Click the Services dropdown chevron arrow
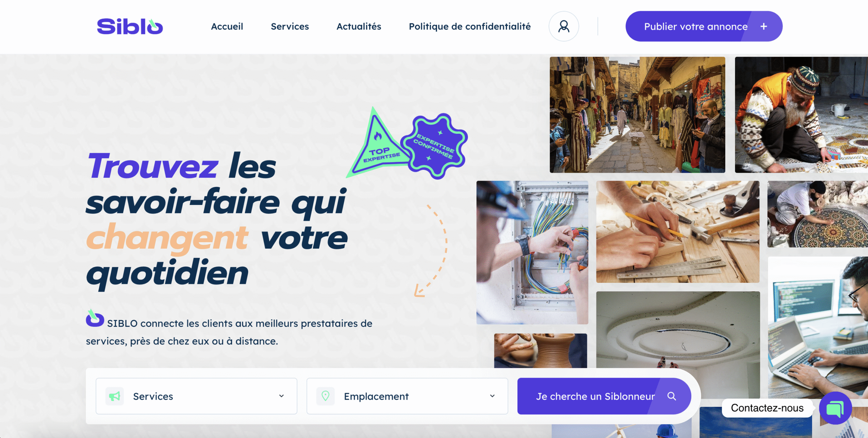The height and width of the screenshot is (438, 868). pyautogui.click(x=281, y=396)
